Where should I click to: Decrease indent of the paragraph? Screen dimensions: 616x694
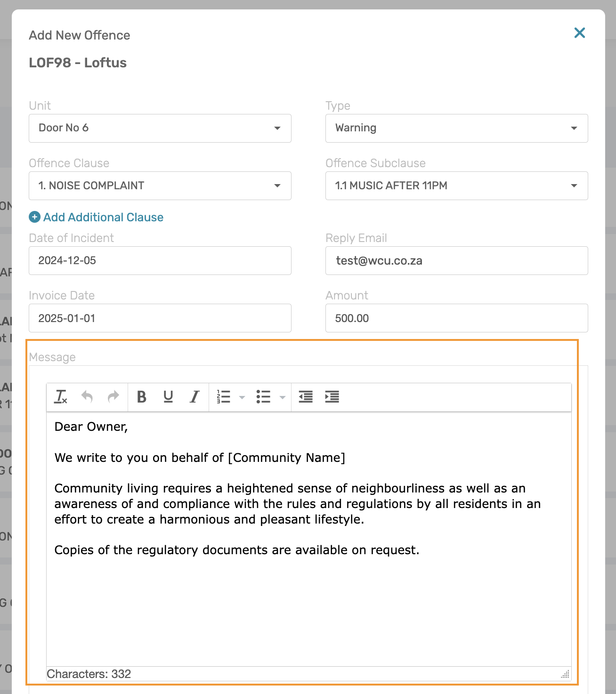click(306, 397)
